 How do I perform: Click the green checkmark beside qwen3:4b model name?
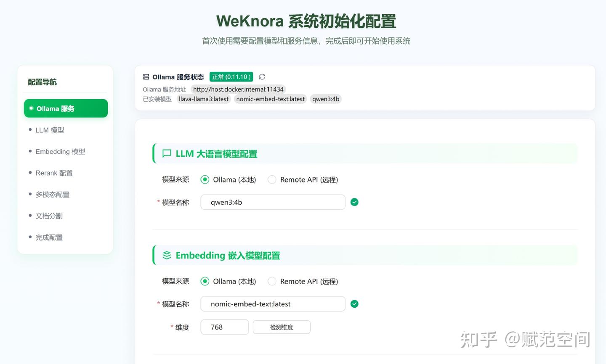click(x=354, y=202)
